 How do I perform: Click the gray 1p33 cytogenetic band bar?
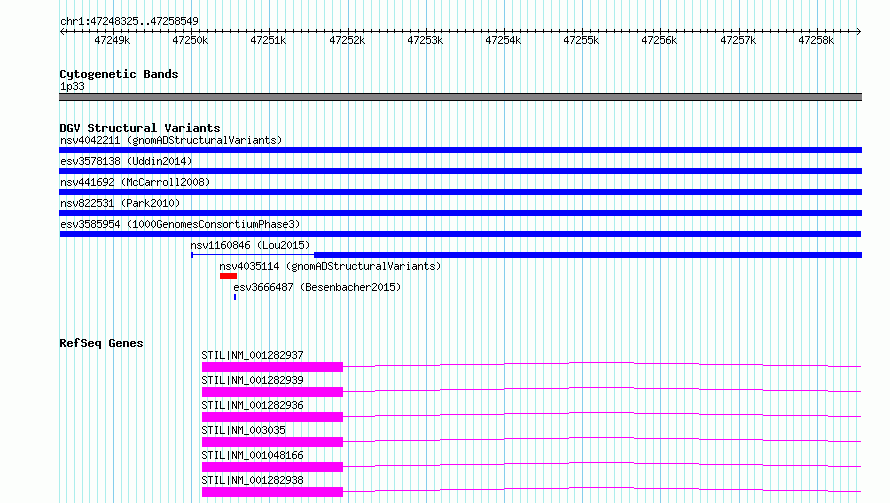tap(460, 97)
